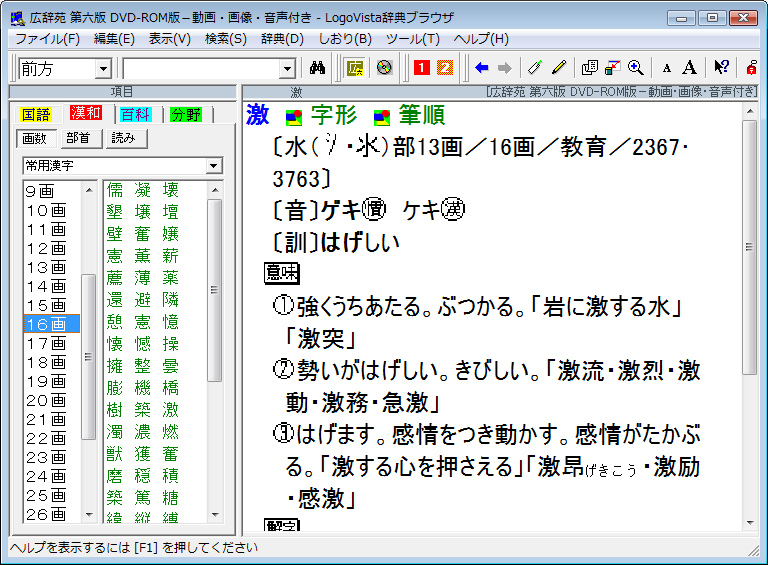Open the ツール(T) menu
This screenshot has height=565, width=768.
click(413, 39)
